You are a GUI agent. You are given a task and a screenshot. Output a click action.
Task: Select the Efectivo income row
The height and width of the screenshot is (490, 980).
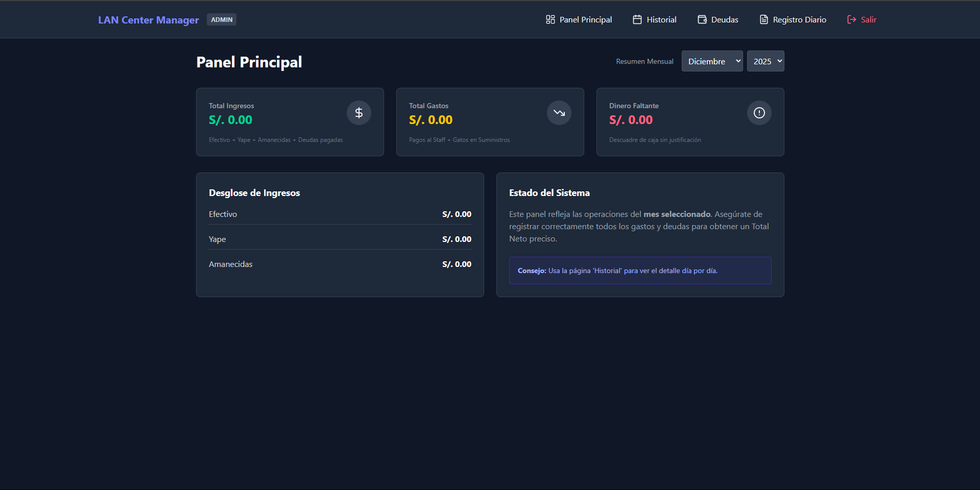click(x=340, y=214)
